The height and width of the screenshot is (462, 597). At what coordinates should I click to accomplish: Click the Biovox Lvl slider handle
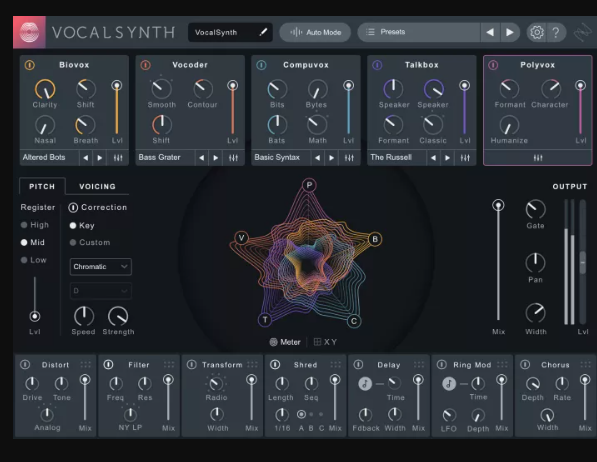117,85
